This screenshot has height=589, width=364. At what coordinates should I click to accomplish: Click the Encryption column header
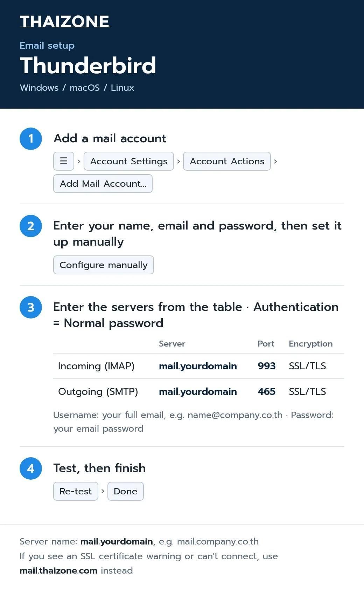pyautogui.click(x=311, y=344)
